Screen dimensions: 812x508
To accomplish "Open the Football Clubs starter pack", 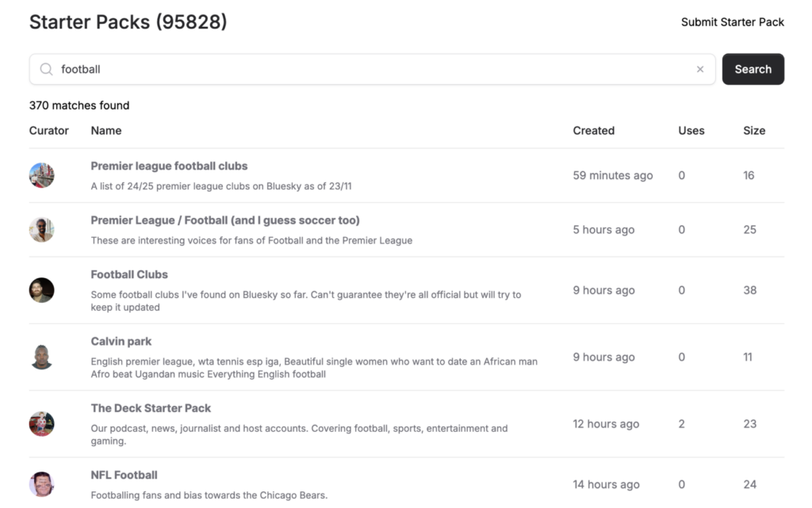I will tap(129, 274).
